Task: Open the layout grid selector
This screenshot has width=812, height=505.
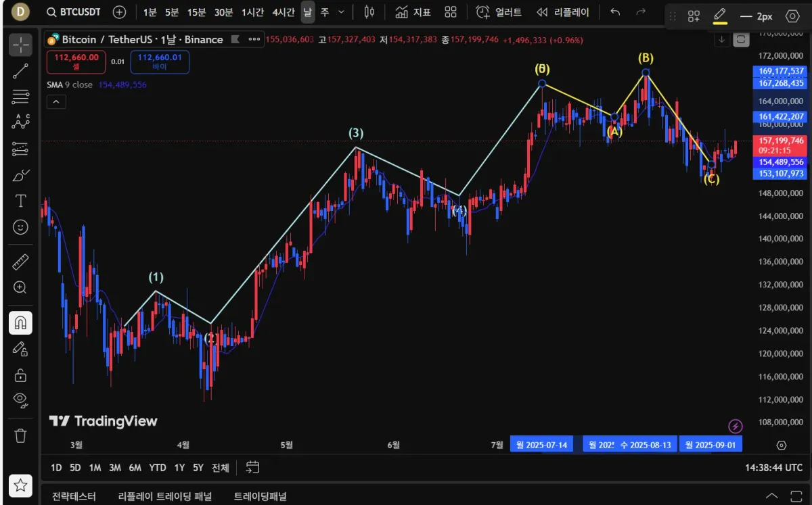Action: [x=451, y=12]
